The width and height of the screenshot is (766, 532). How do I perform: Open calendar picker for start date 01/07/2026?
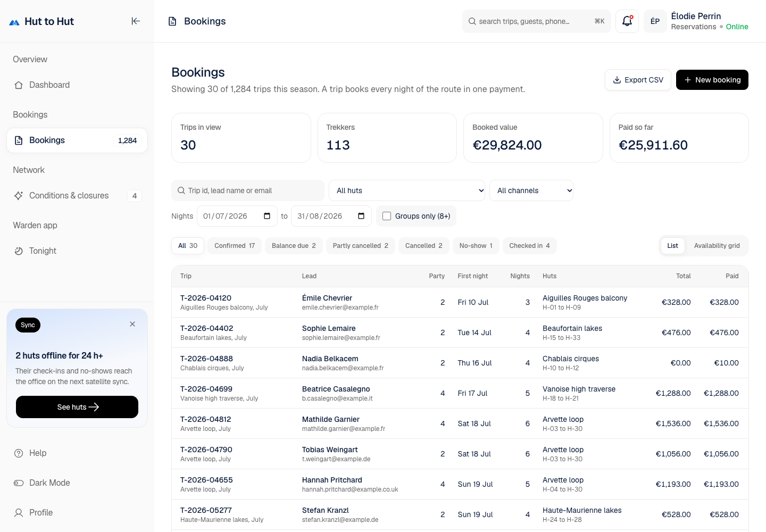click(x=267, y=216)
